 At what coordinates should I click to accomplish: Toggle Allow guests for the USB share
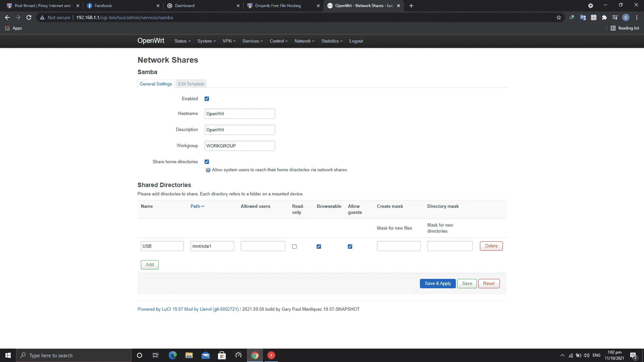pyautogui.click(x=350, y=247)
